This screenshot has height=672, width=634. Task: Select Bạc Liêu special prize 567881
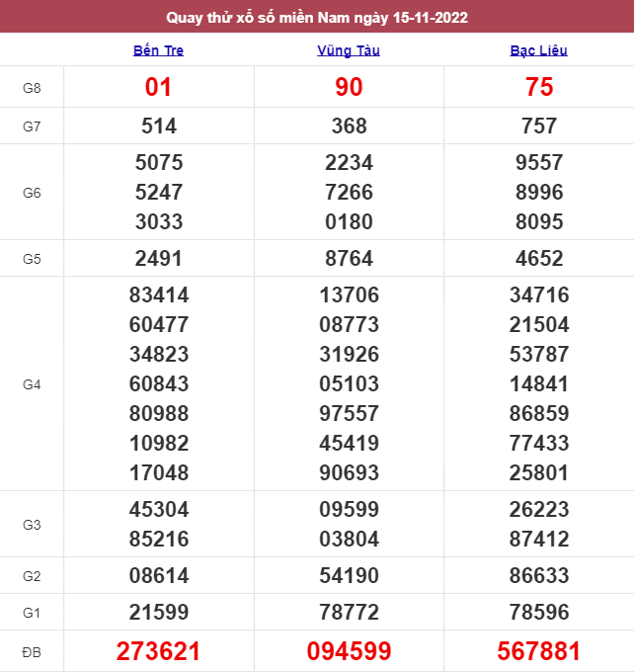pyautogui.click(x=539, y=651)
